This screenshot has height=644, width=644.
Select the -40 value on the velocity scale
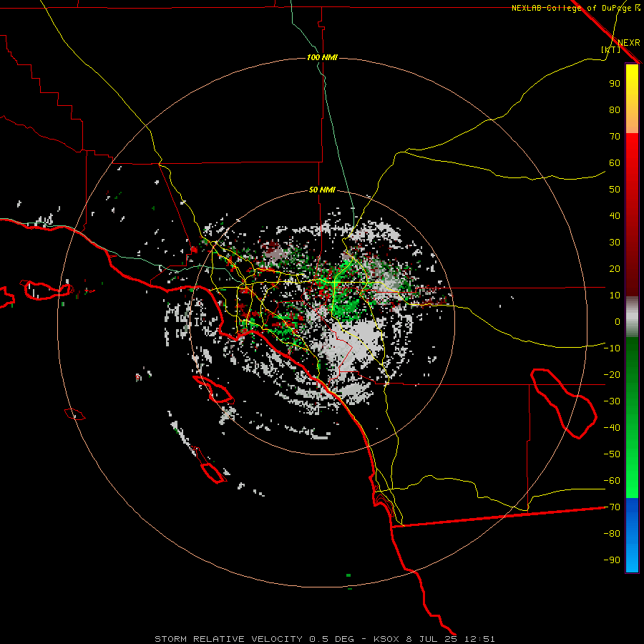pos(612,428)
